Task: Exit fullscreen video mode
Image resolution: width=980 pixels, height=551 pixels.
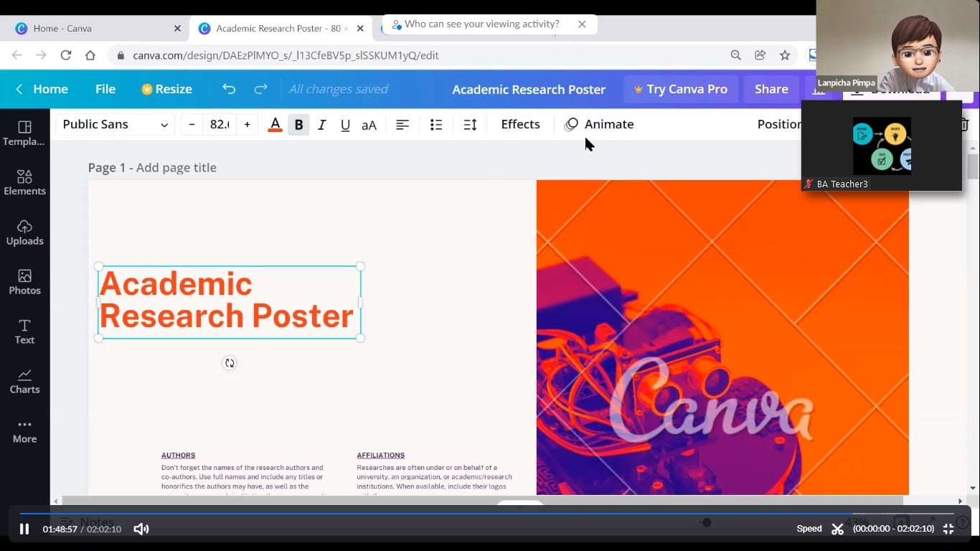Action: [x=948, y=529]
